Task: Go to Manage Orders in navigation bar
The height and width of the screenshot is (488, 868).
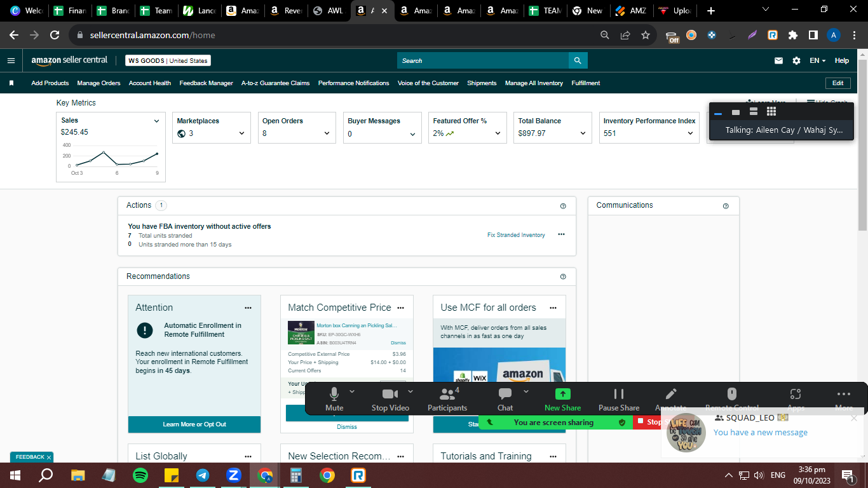Action: [98, 83]
